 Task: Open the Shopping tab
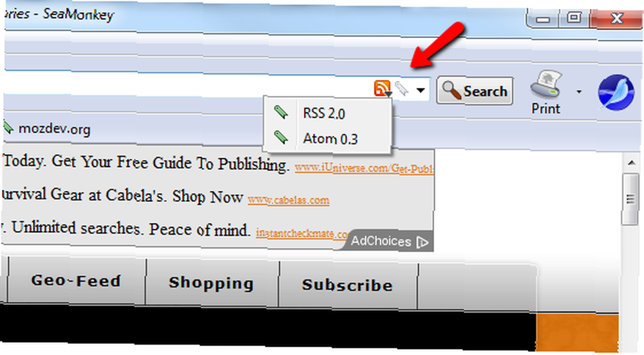click(x=212, y=283)
